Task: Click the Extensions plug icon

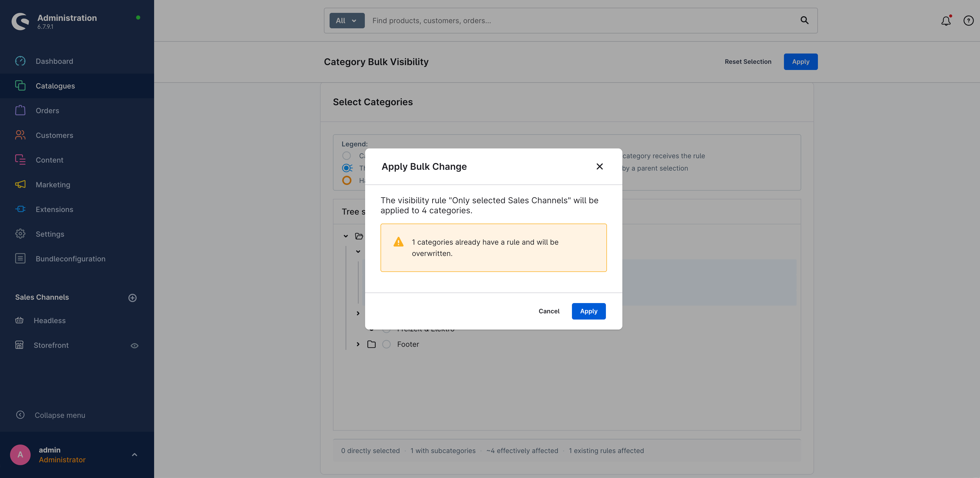Action: point(20,209)
